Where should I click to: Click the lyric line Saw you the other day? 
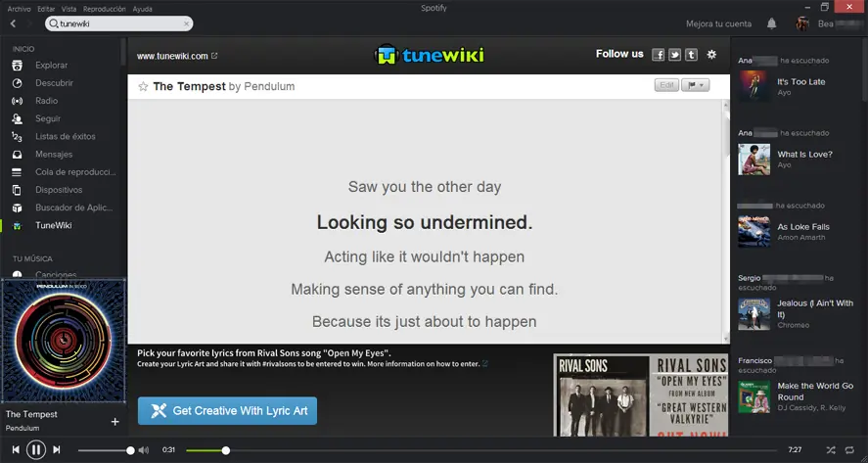pyautogui.click(x=425, y=187)
